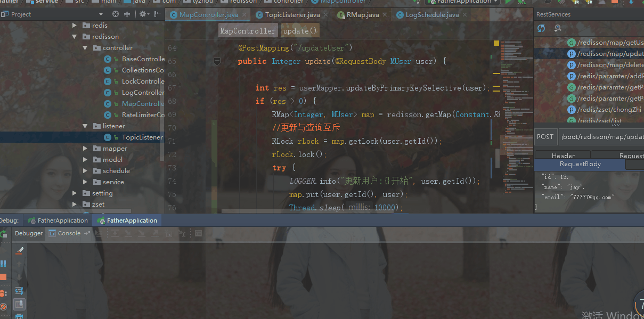644x319 pixels.
Task: Toggle soft-wrap in the console
Action: click(x=19, y=291)
